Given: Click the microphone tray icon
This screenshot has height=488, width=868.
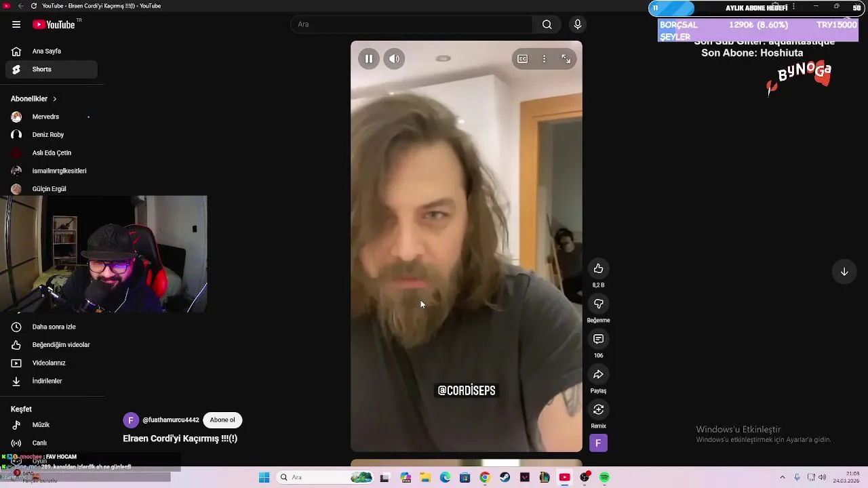Looking at the screenshot, I should pos(797,478).
